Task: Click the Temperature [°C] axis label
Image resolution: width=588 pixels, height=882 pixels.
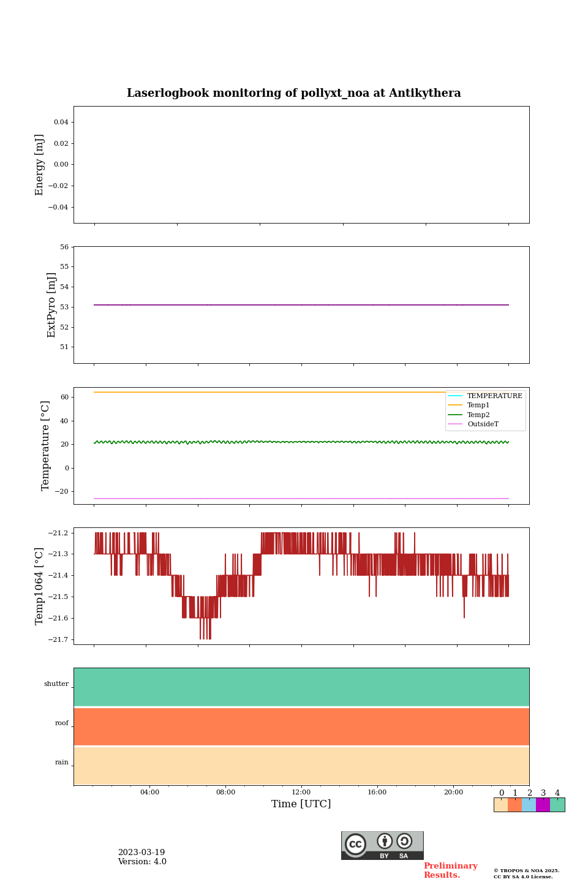Action: click(45, 446)
